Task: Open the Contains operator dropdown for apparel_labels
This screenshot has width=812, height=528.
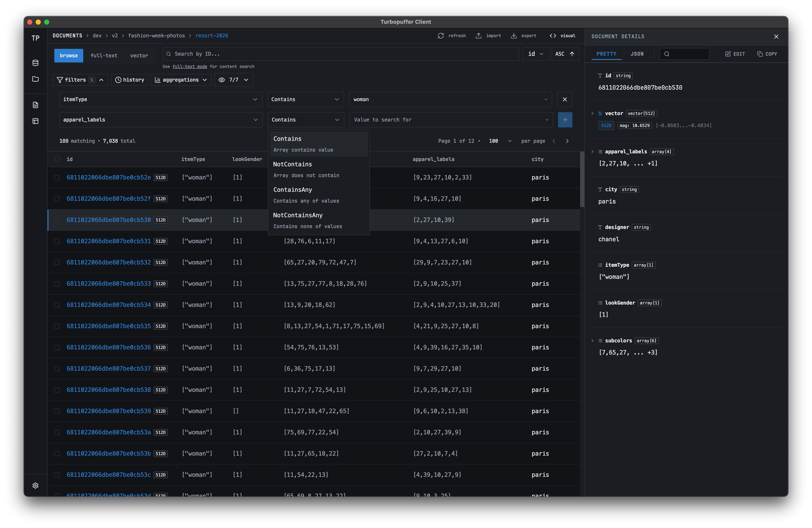Action: tap(305, 119)
